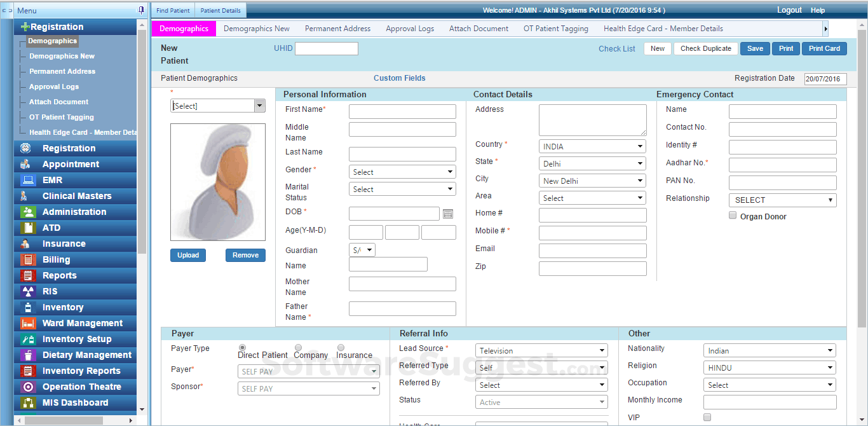Select the Find Patient tab
868x426 pixels.
pyautogui.click(x=172, y=10)
